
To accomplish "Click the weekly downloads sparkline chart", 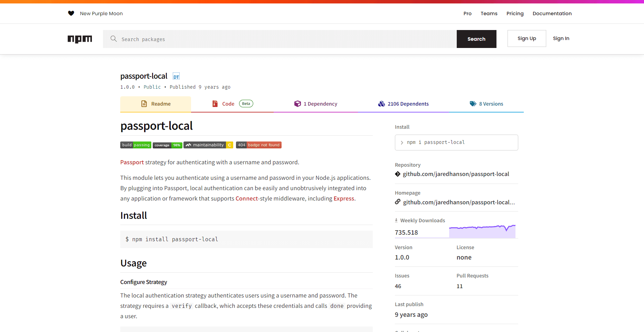I will (x=482, y=231).
